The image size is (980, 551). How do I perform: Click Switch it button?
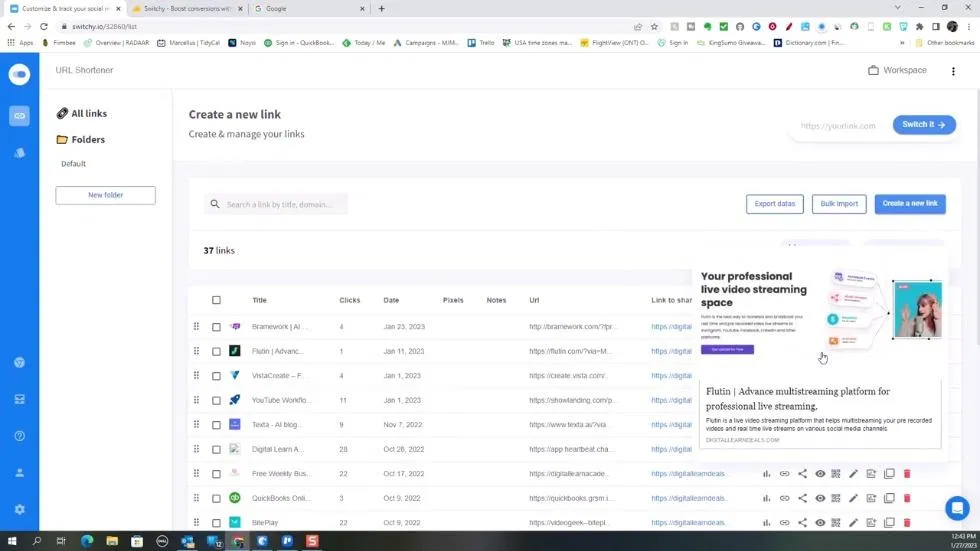(924, 124)
